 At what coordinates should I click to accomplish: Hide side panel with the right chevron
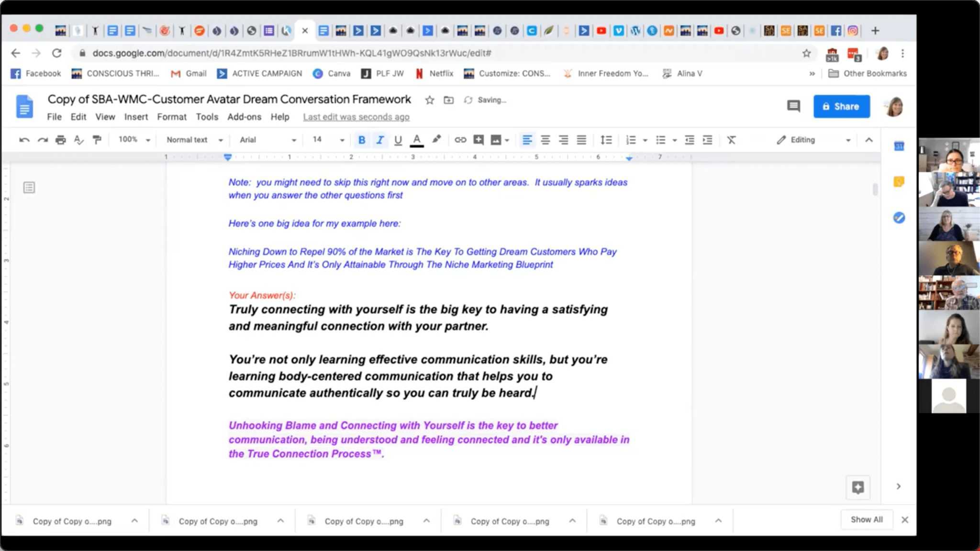899,486
